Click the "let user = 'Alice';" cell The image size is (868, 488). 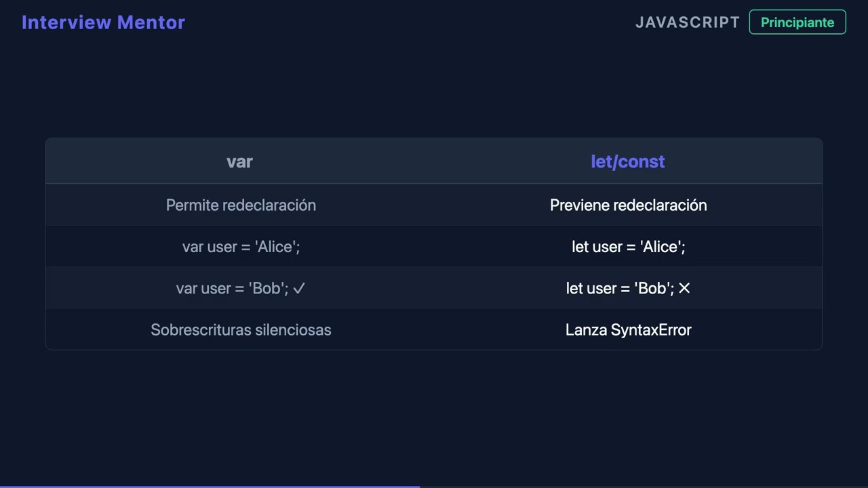[x=628, y=247]
